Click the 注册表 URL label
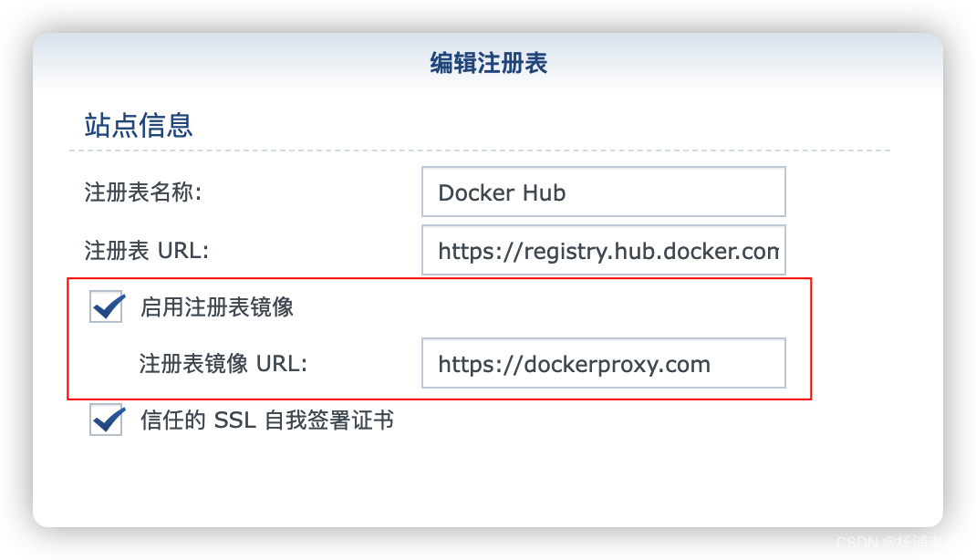 (135, 251)
